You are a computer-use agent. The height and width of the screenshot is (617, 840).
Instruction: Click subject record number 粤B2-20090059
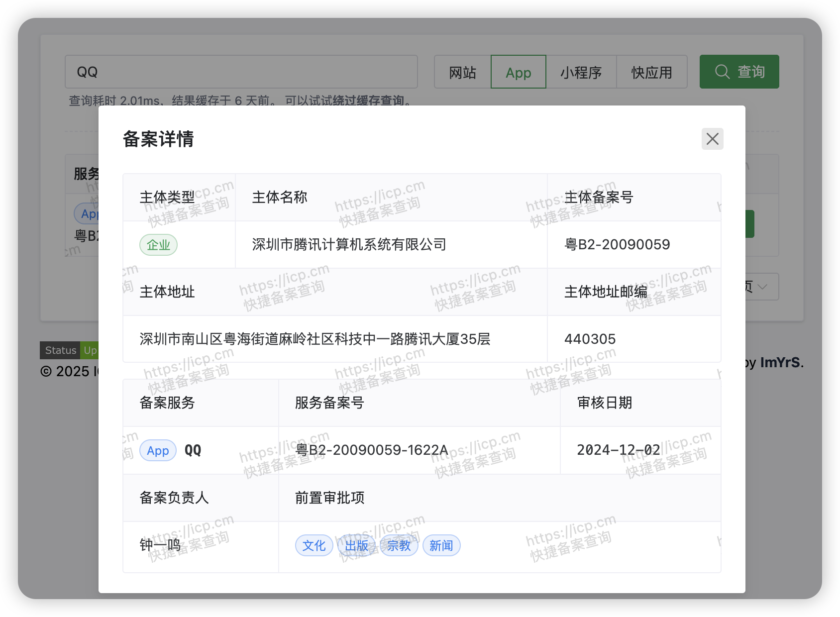(x=617, y=244)
